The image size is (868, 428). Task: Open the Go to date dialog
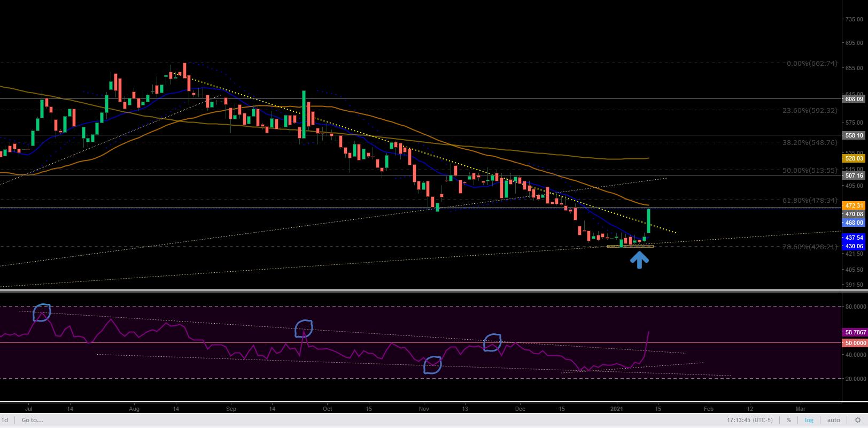(32, 420)
